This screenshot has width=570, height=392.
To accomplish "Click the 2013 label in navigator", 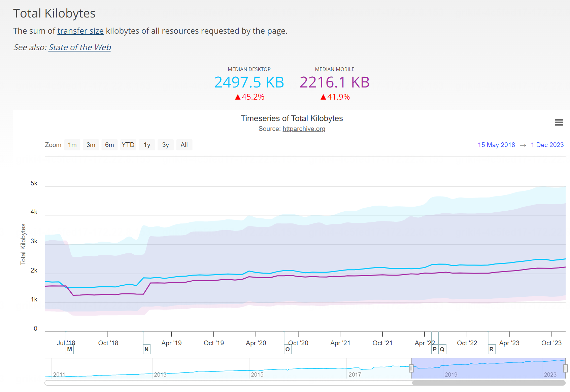I will pyautogui.click(x=160, y=375).
